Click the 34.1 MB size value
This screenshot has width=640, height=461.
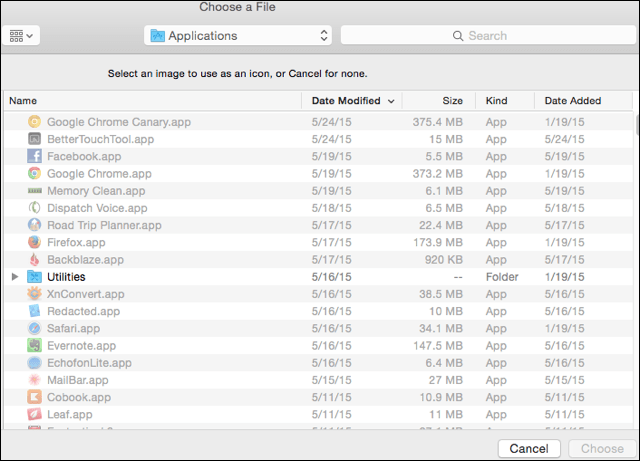tap(441, 328)
